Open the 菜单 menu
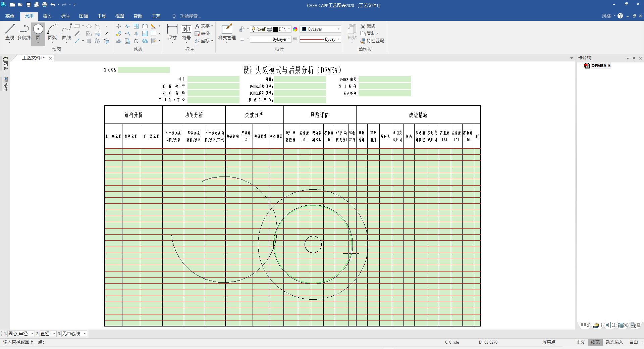Viewport: 644px width, 349px height. (10, 16)
